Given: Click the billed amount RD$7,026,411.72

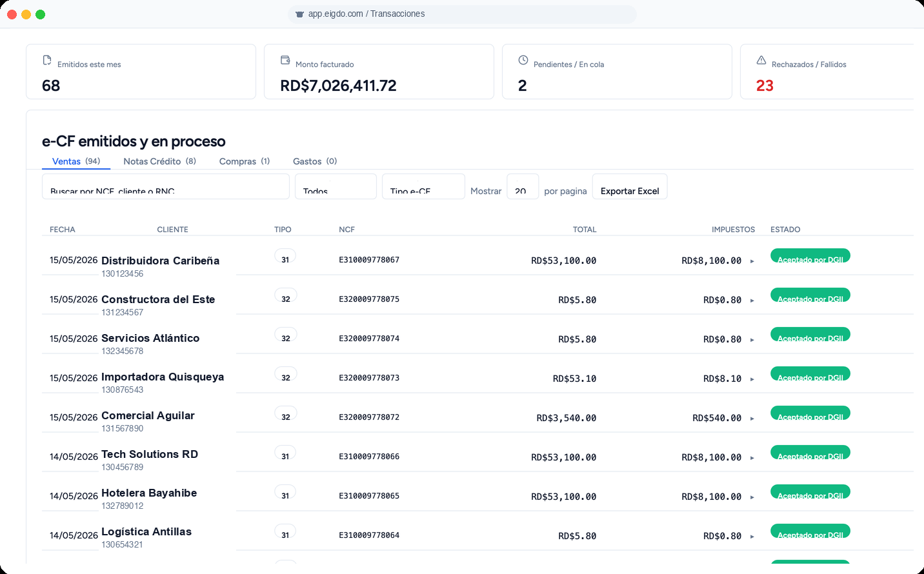Looking at the screenshot, I should pyautogui.click(x=338, y=86).
